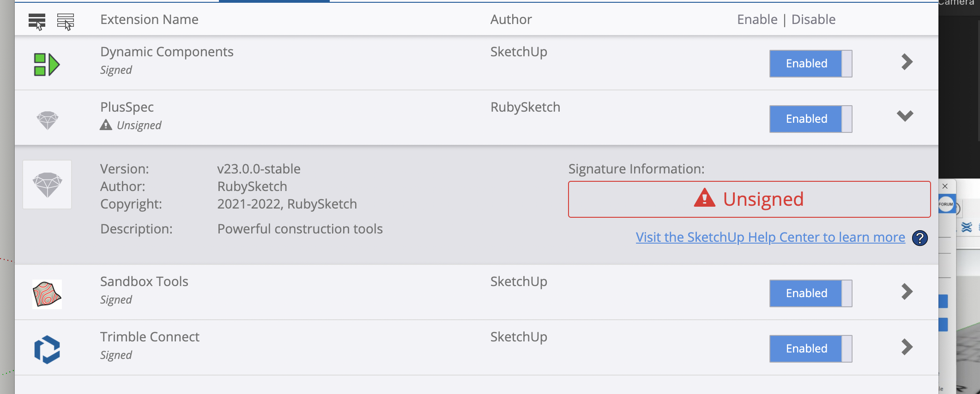Click the copyright 2021-2022, RubySketch text

(287, 204)
